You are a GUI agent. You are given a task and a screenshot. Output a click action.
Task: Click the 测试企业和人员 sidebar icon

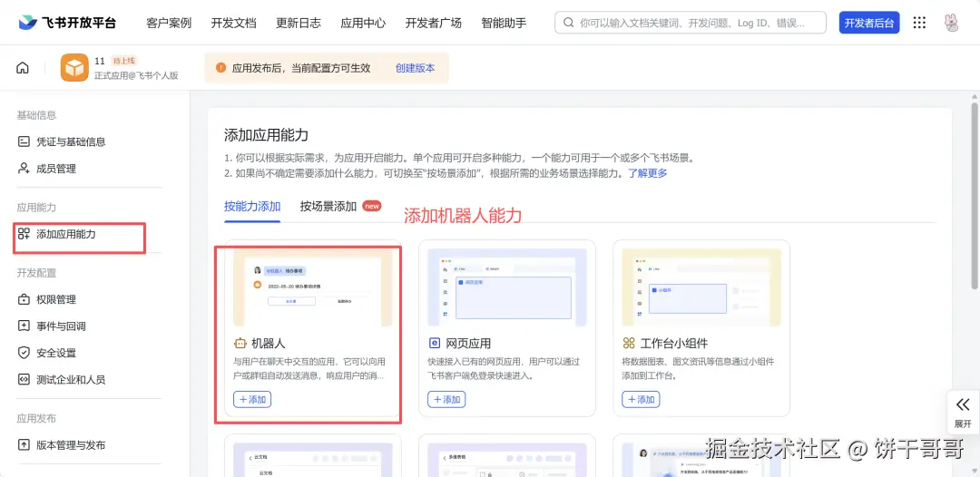click(x=24, y=380)
